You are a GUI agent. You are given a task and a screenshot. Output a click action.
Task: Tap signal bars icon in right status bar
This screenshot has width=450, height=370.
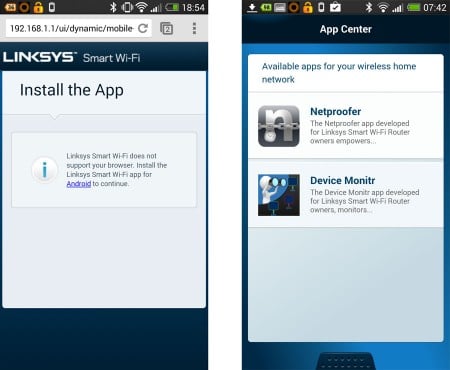(x=397, y=8)
